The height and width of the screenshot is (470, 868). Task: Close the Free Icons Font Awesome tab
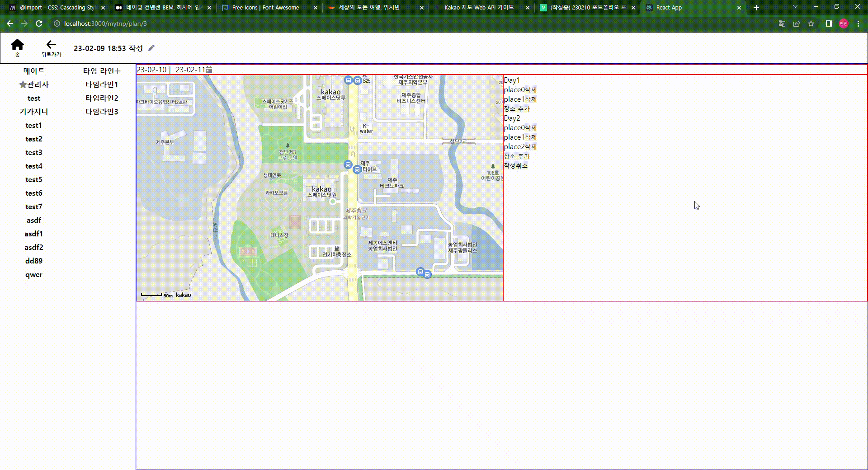click(316, 8)
